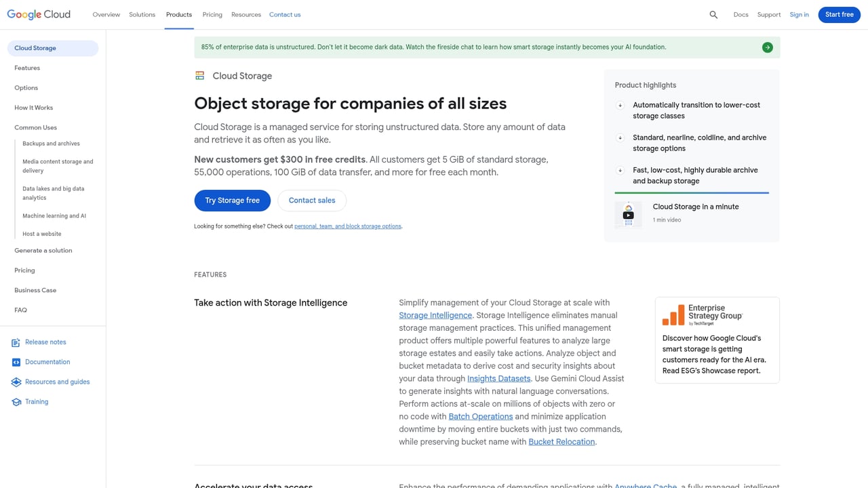Click the Cloud Storage product icon above heading

click(199, 75)
